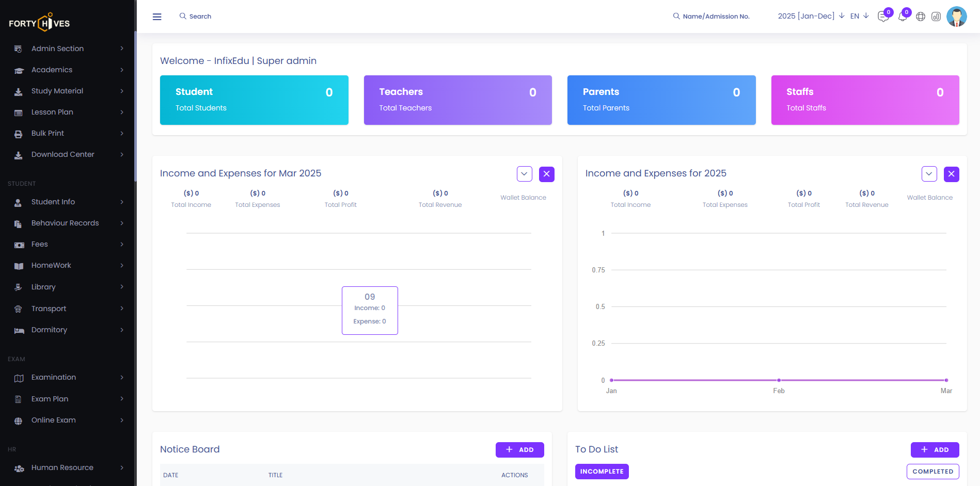This screenshot has height=486, width=980.
Task: Expand the Fees sidebar menu
Action: (x=67, y=244)
